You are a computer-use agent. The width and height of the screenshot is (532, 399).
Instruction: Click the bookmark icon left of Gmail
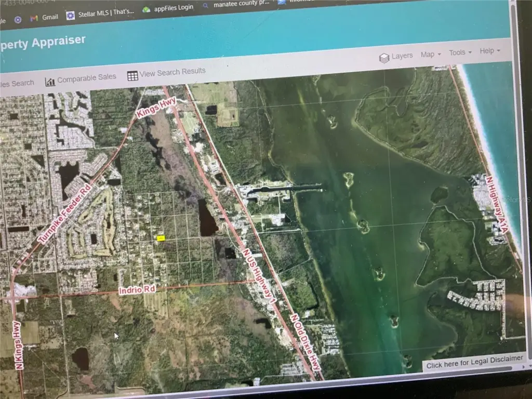(18, 19)
